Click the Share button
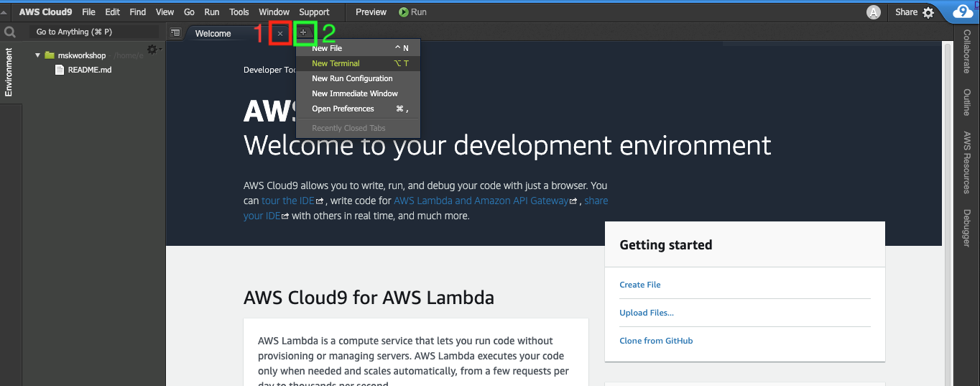This screenshot has height=386, width=980. 906,12
